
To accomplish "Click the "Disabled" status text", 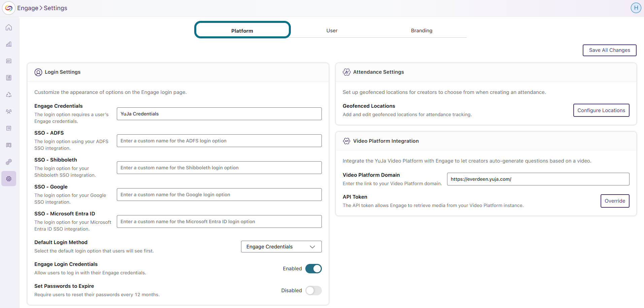I will (x=292, y=290).
